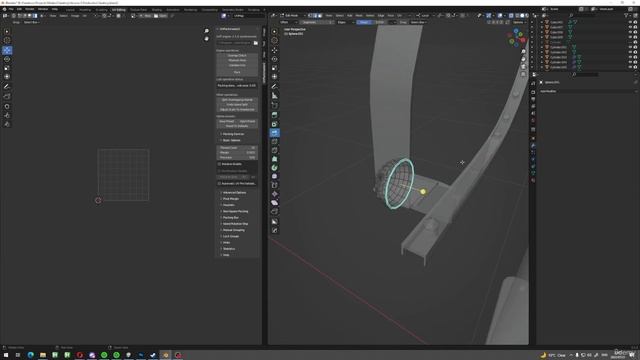Image resolution: width=640 pixels, height=360 pixels.
Task: Select the active Bevel tool
Action: [274, 133]
